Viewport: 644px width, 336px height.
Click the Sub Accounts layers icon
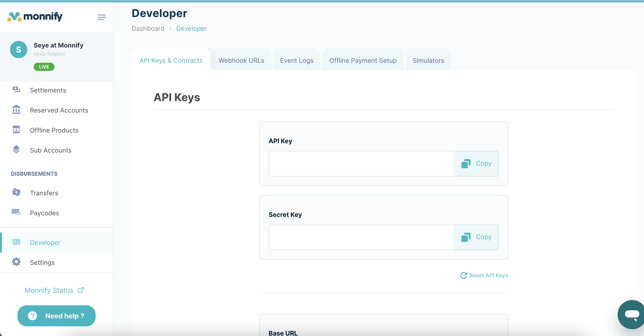point(16,150)
